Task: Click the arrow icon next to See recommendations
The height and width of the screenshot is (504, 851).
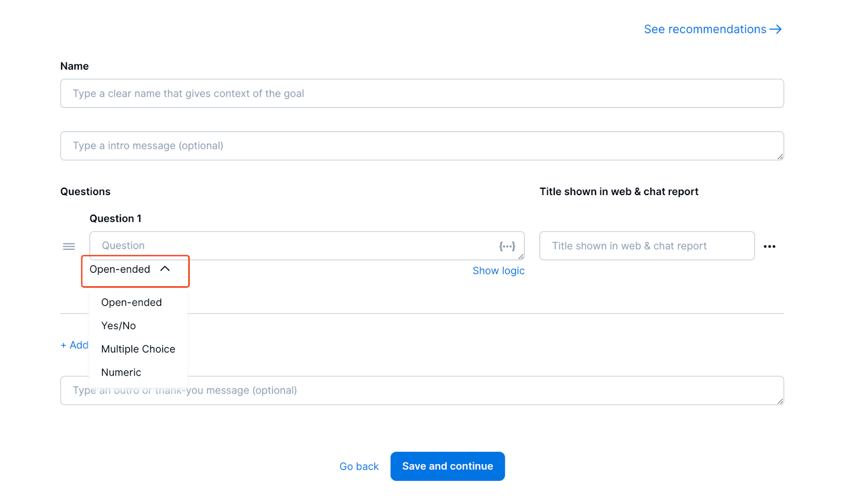Action: [x=776, y=29]
